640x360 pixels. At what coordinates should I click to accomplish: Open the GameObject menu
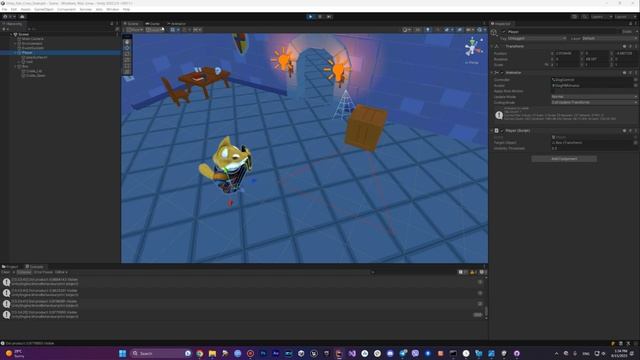point(44,9)
